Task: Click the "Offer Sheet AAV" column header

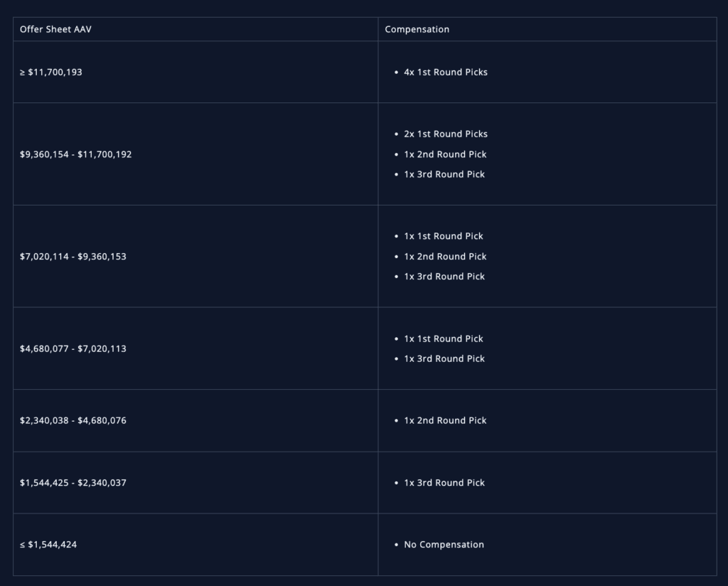Action: point(55,29)
